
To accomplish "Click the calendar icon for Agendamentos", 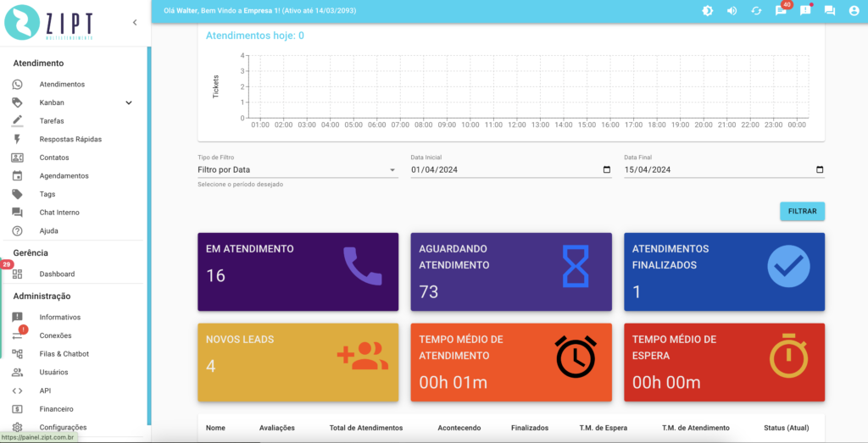I will point(17,176).
